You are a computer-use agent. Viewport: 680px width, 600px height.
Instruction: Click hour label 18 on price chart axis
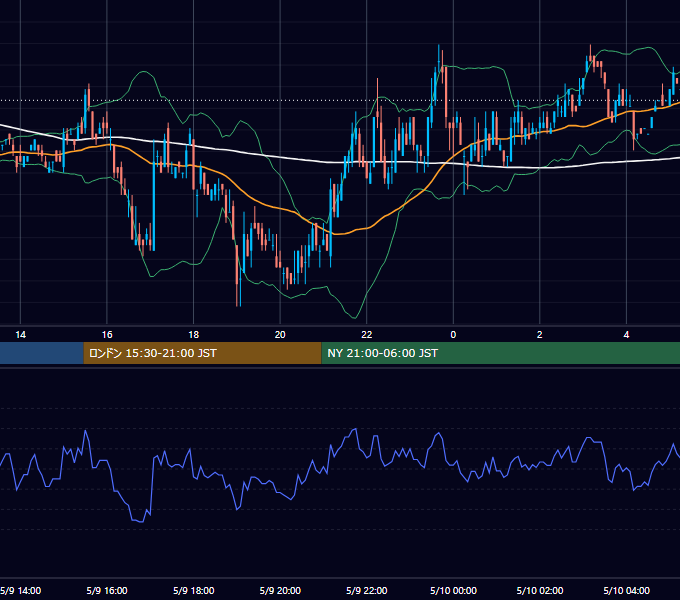[x=193, y=335]
